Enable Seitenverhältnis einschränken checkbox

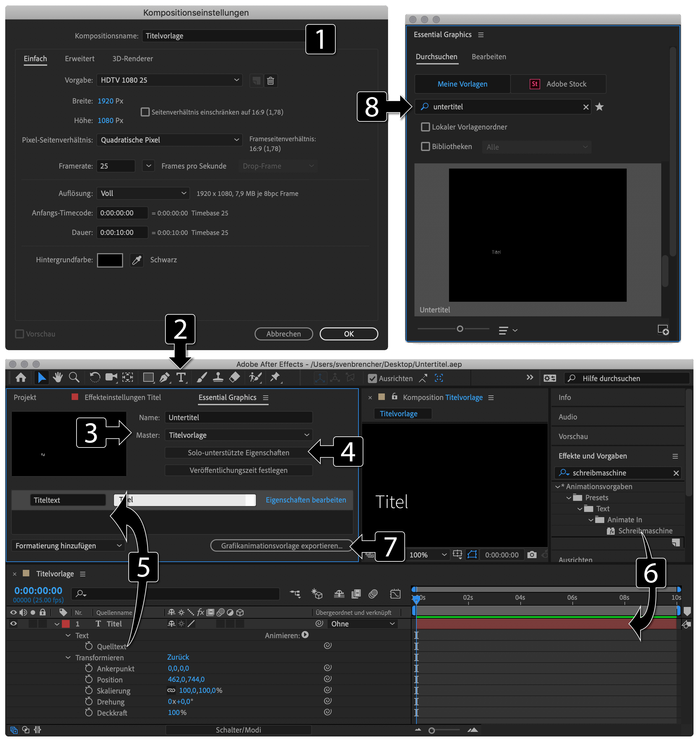point(145,112)
